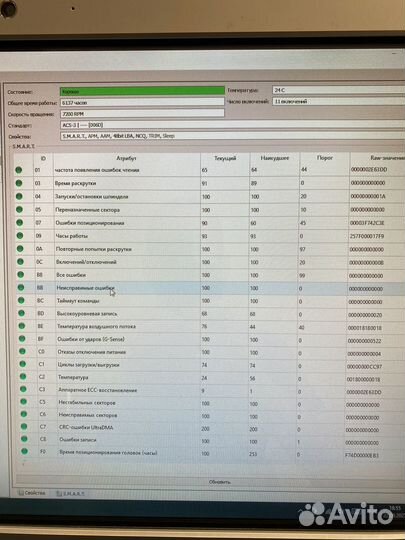Click worst value 253 in row F0
405x540 pixels.
coord(253,454)
